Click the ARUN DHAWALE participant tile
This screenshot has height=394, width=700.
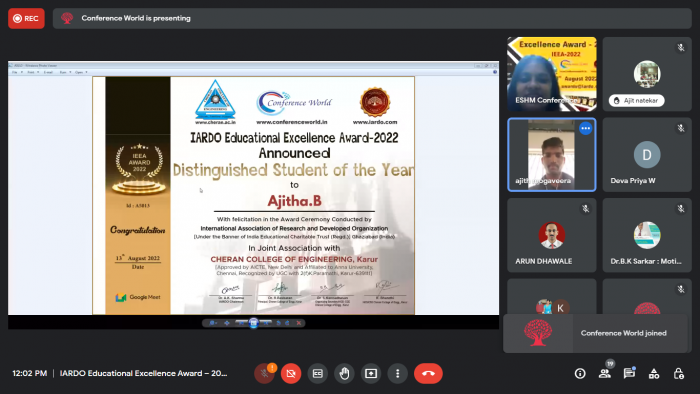pos(552,235)
